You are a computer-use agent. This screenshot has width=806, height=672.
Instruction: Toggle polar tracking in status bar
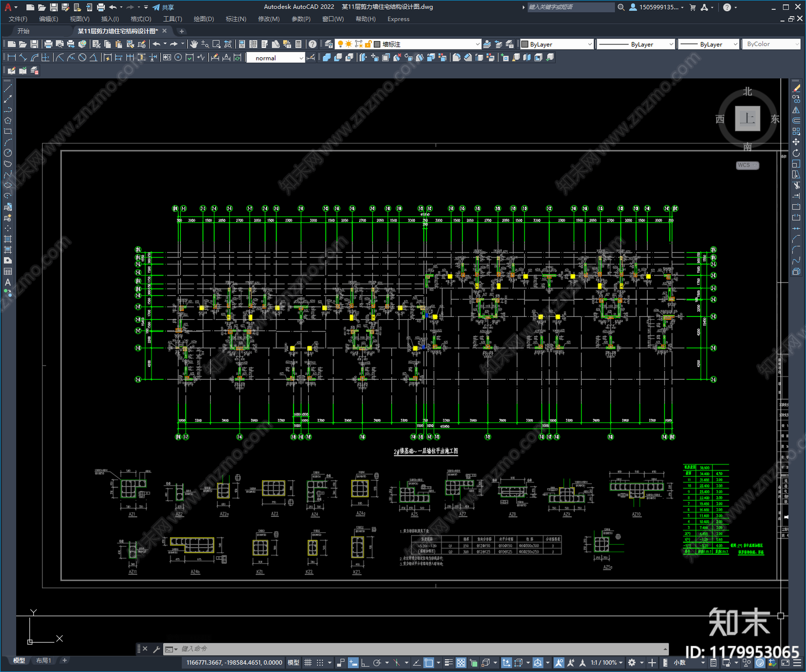377,662
